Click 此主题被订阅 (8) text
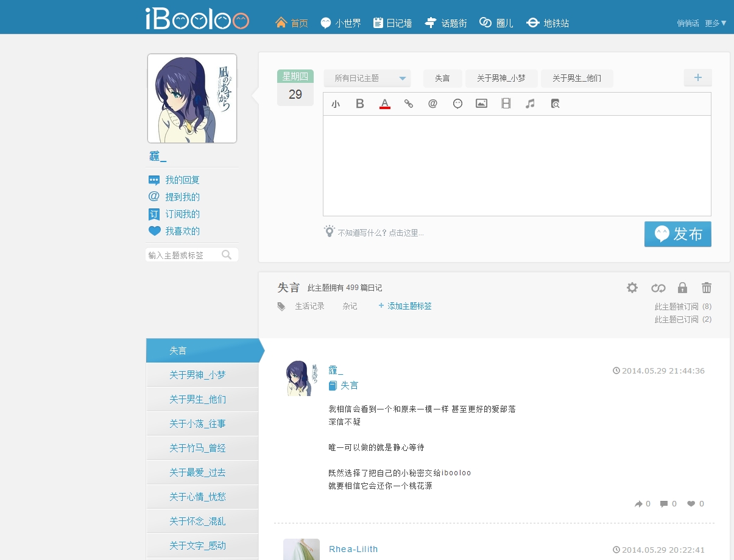 [683, 307]
